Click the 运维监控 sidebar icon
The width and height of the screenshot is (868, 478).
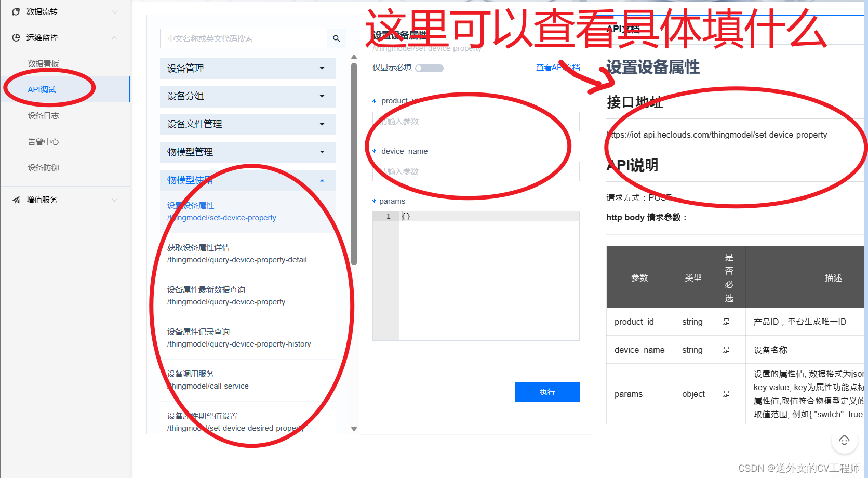point(16,37)
